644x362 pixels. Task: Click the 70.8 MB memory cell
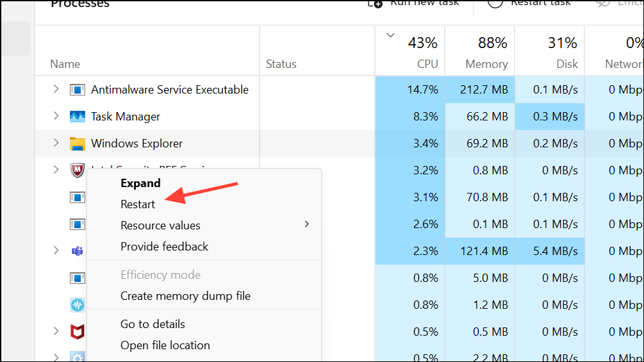pyautogui.click(x=480, y=197)
